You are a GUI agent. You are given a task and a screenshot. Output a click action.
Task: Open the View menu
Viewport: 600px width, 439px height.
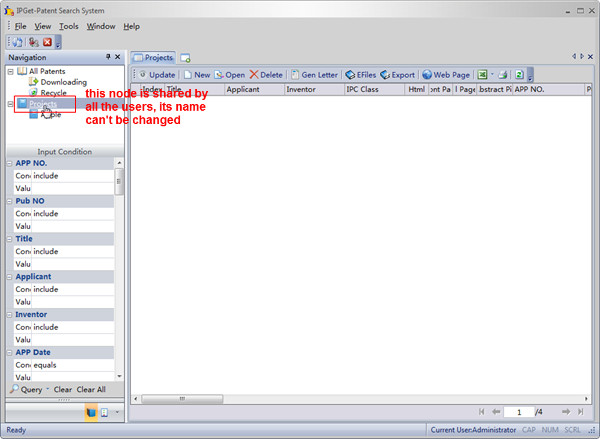tap(42, 26)
